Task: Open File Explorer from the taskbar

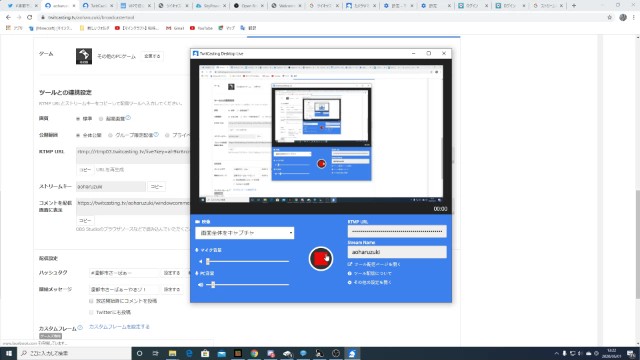Action: (172, 353)
